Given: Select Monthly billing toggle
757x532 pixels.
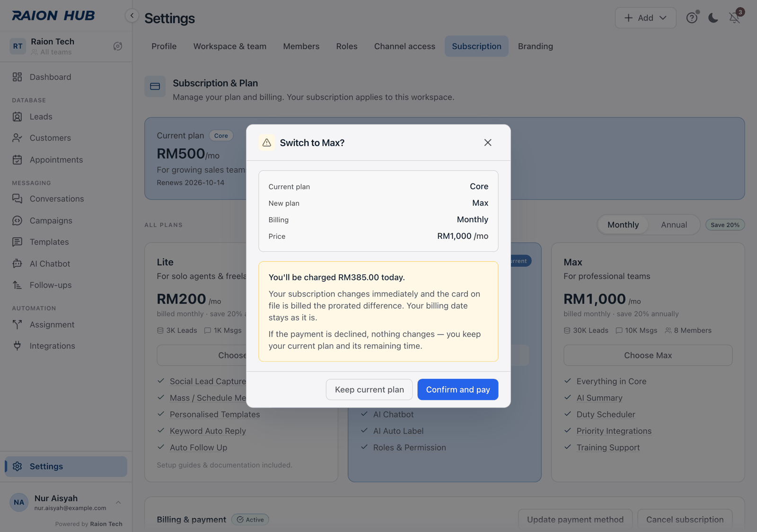Looking at the screenshot, I should [623, 225].
